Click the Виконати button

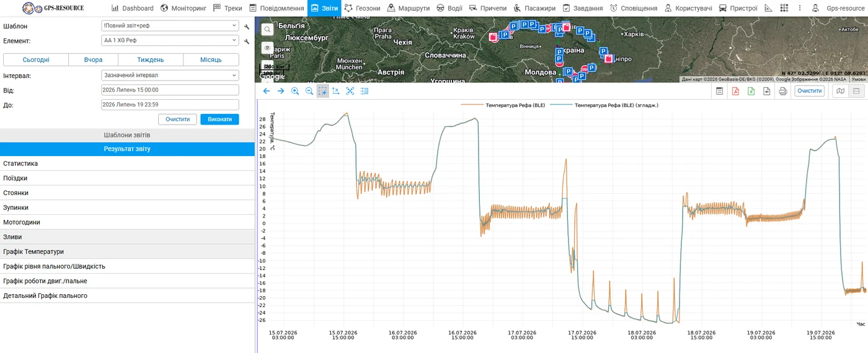[219, 119]
